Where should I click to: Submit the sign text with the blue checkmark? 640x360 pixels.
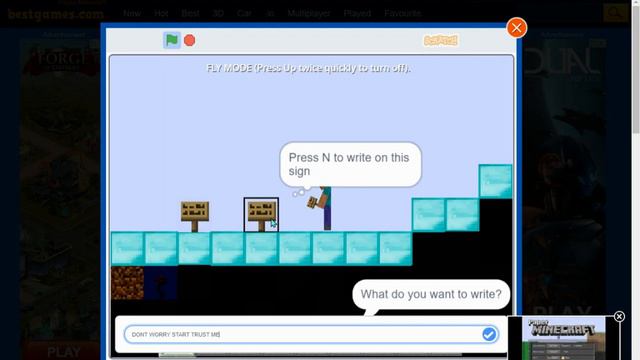click(x=489, y=334)
